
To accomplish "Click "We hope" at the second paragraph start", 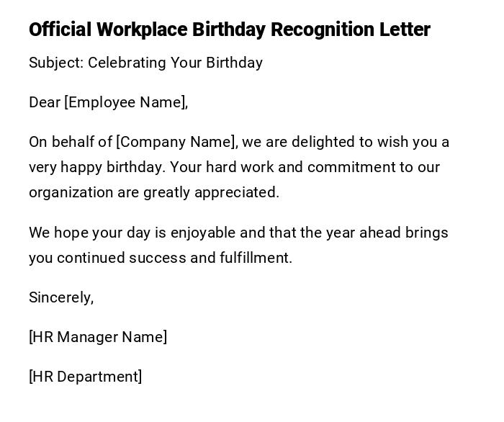I will (x=58, y=233).
